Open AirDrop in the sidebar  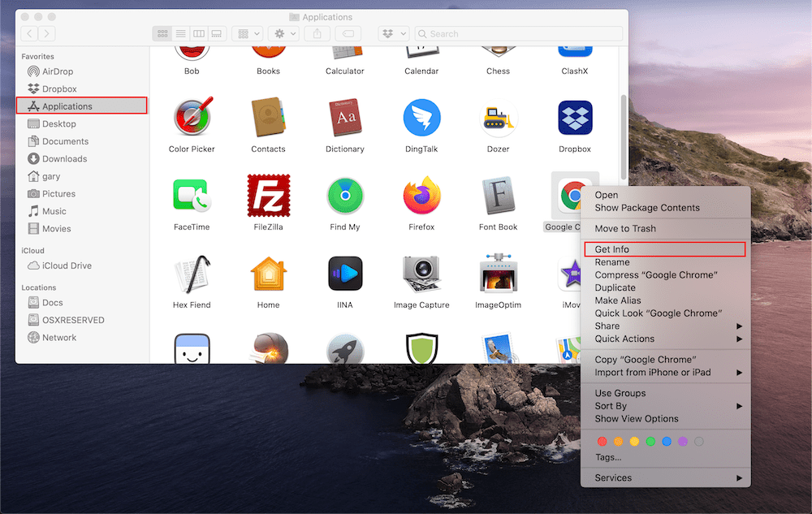(x=83, y=71)
